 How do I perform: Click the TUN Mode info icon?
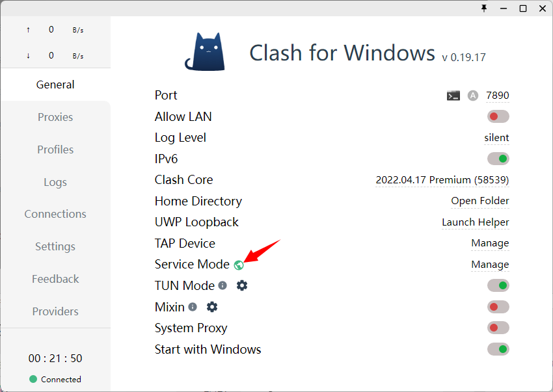[x=223, y=285]
